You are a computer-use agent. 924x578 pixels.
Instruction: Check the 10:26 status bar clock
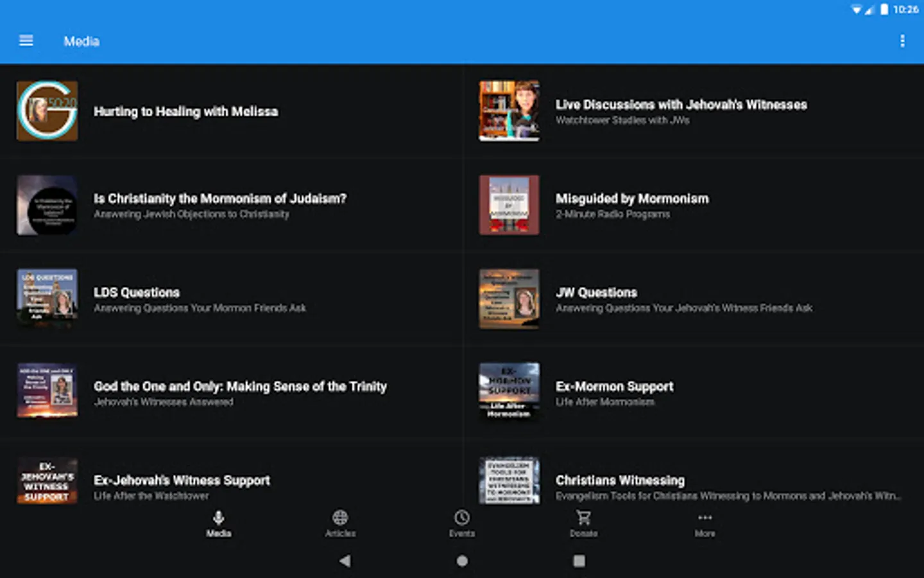tap(906, 9)
